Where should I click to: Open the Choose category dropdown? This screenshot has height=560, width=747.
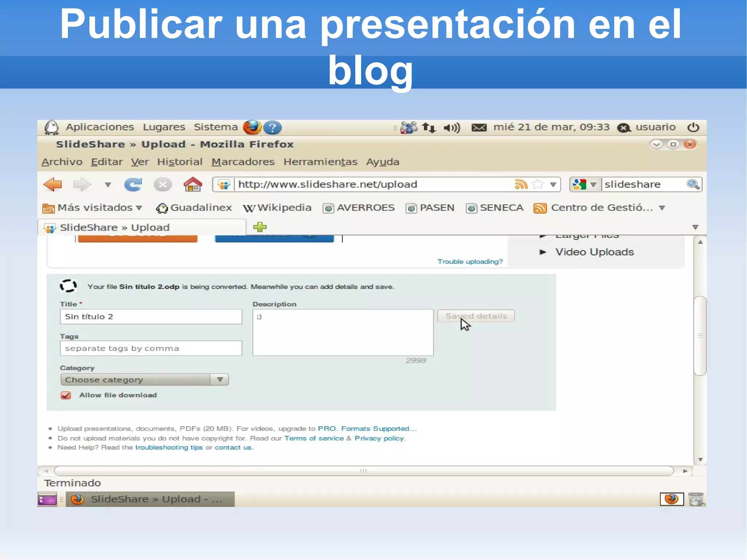(144, 380)
